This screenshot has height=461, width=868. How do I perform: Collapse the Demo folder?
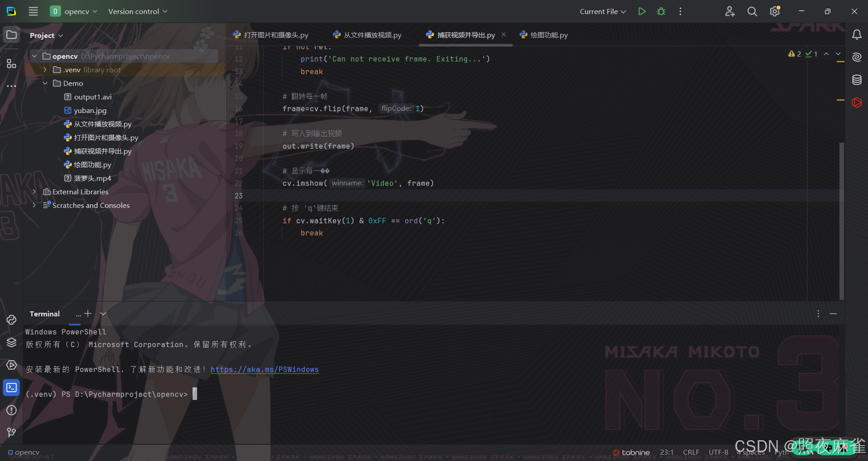45,83
